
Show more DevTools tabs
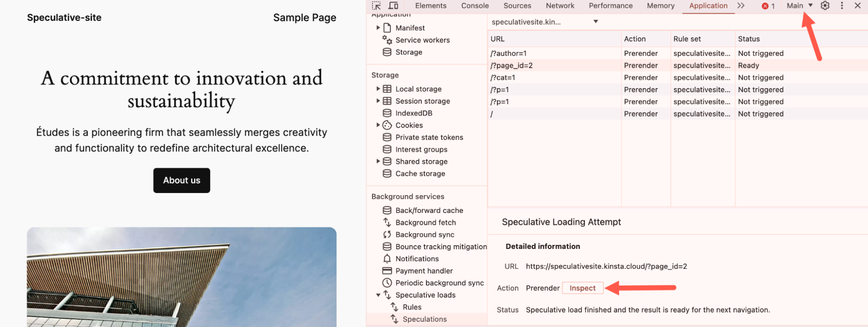click(x=741, y=6)
